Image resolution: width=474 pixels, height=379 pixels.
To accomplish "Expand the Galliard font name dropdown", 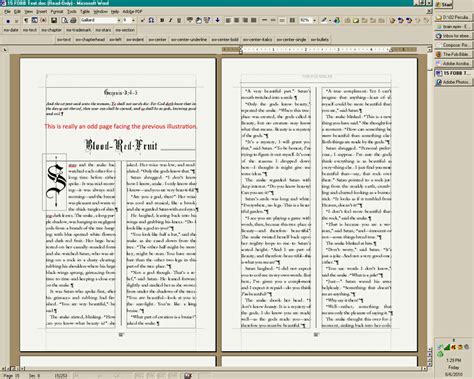I will 119,20.
